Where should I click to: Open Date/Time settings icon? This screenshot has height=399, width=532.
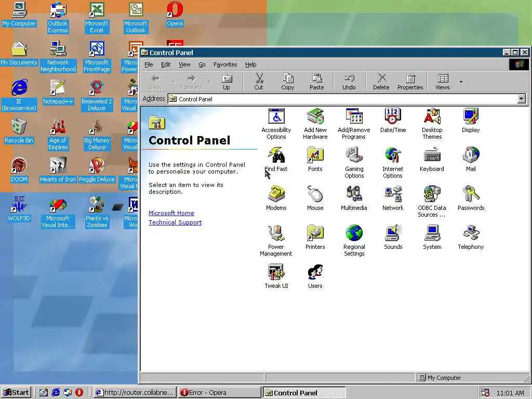[x=393, y=120]
